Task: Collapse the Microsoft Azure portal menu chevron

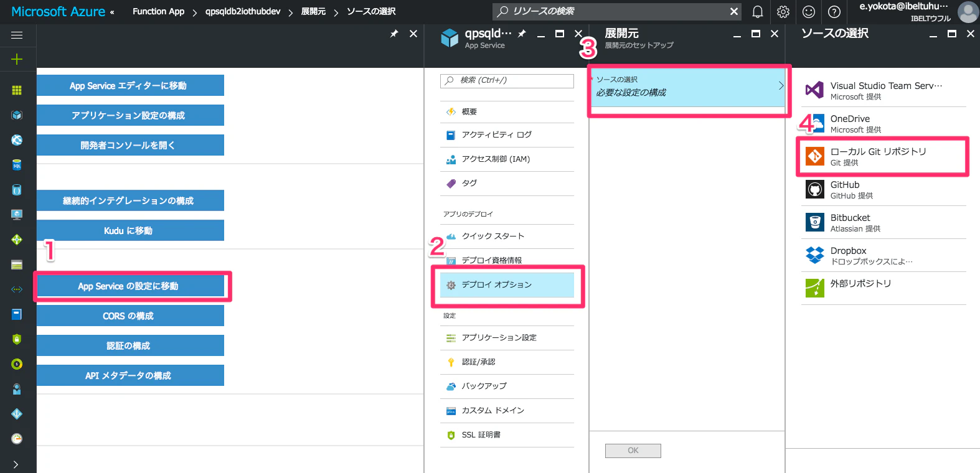Action: pyautogui.click(x=112, y=12)
